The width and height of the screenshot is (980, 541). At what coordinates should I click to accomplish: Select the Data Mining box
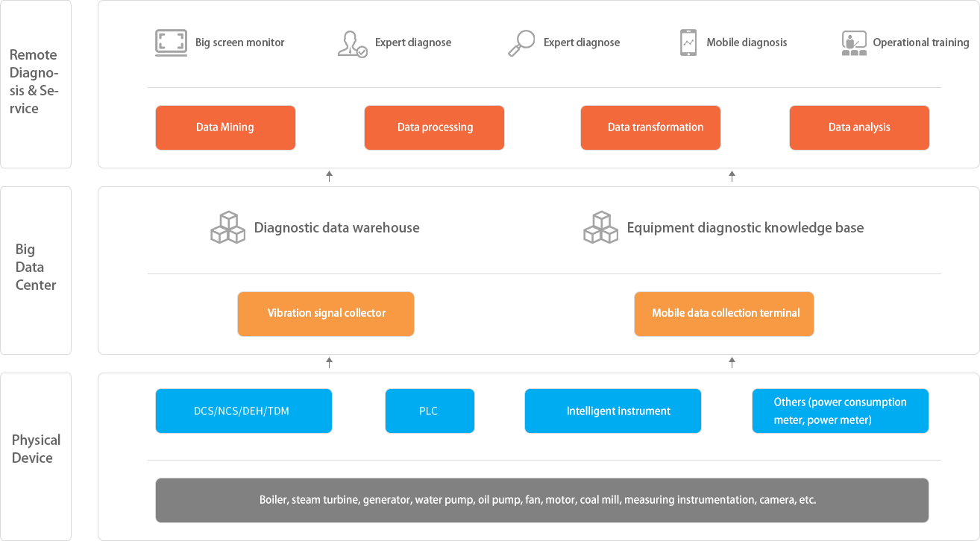tap(225, 127)
